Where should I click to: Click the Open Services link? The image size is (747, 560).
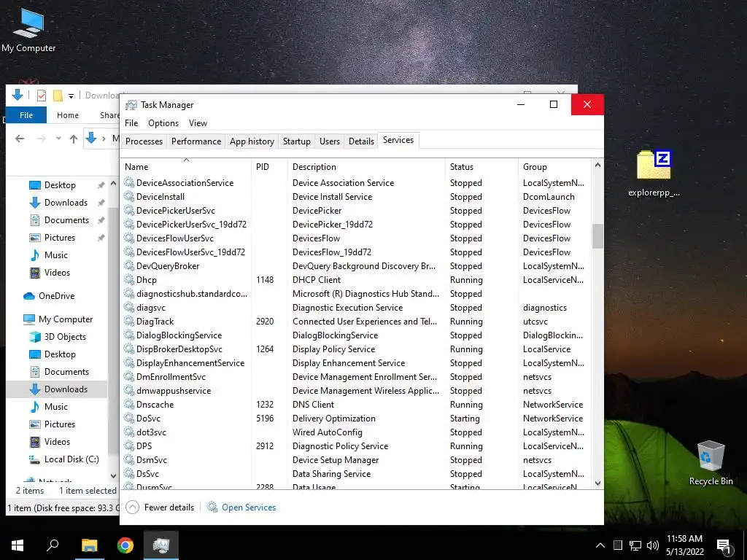point(249,507)
